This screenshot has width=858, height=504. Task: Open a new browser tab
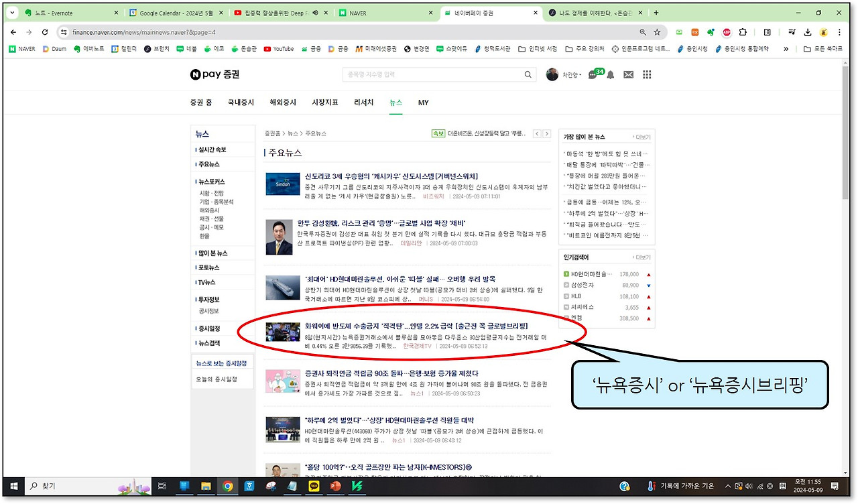(x=656, y=13)
